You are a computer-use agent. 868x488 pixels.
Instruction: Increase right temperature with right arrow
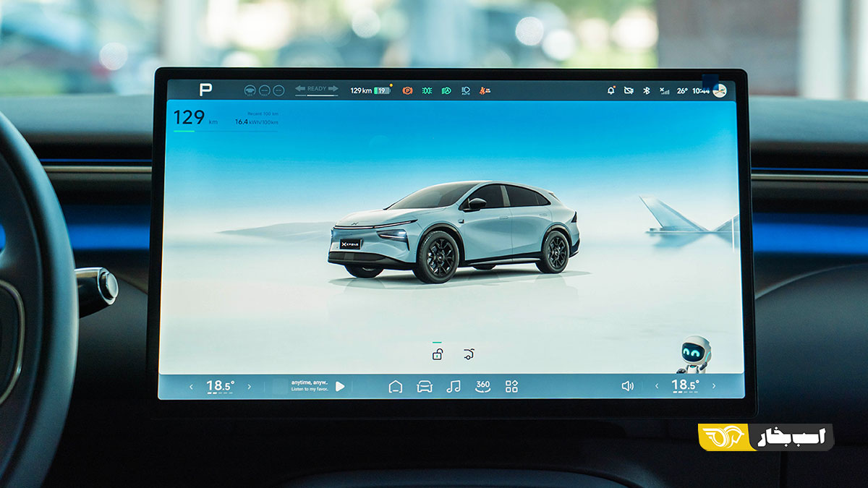pos(714,386)
